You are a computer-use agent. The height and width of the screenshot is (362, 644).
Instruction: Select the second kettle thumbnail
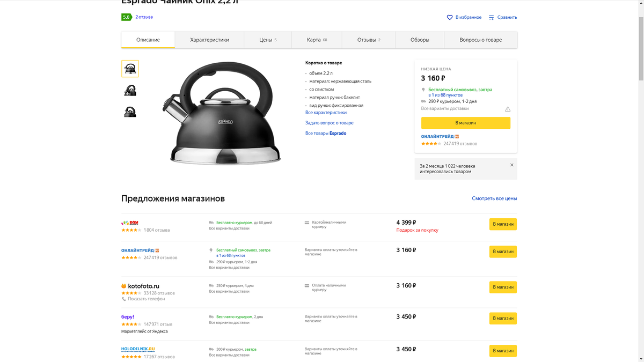point(130,90)
